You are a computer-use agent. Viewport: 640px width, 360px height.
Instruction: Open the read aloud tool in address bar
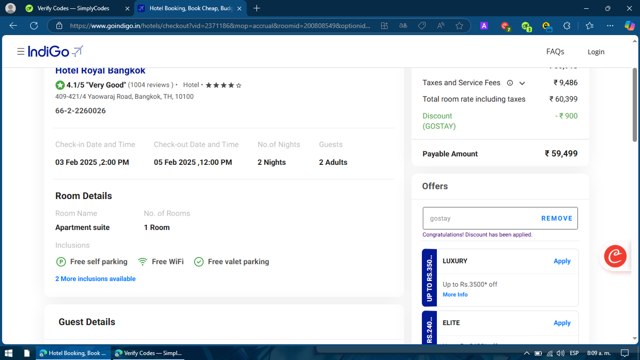440,26
